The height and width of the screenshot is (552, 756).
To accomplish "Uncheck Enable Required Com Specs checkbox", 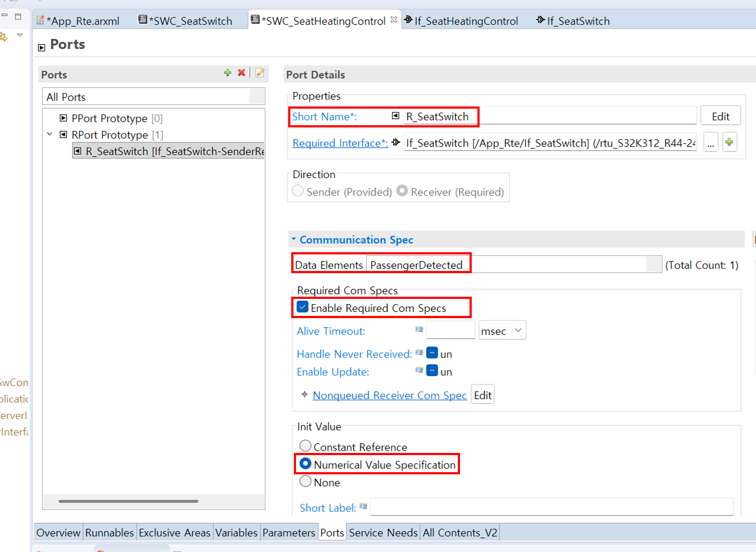I will tap(303, 307).
